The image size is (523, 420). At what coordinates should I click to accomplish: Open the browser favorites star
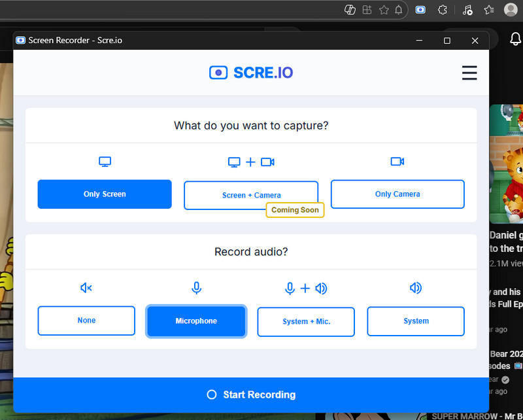384,10
